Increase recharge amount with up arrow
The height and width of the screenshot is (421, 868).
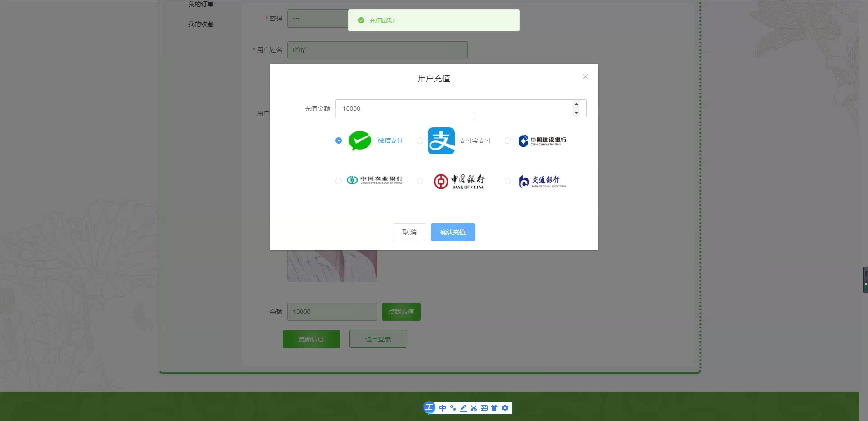576,104
